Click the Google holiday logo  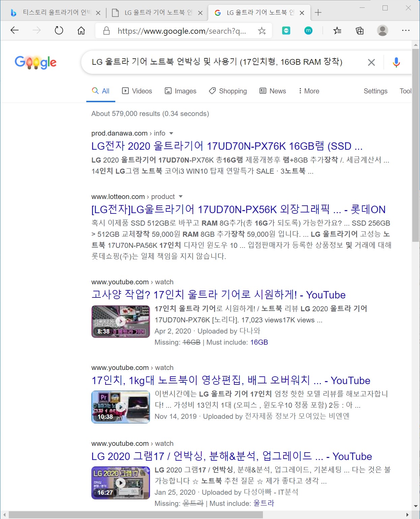(36, 62)
